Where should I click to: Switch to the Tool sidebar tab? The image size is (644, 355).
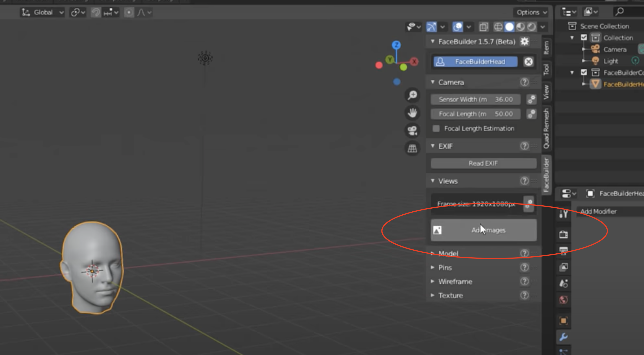coord(546,69)
